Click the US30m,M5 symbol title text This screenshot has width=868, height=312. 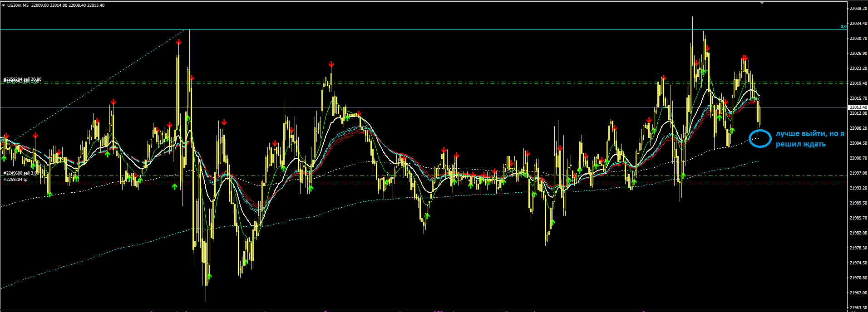(18, 5)
